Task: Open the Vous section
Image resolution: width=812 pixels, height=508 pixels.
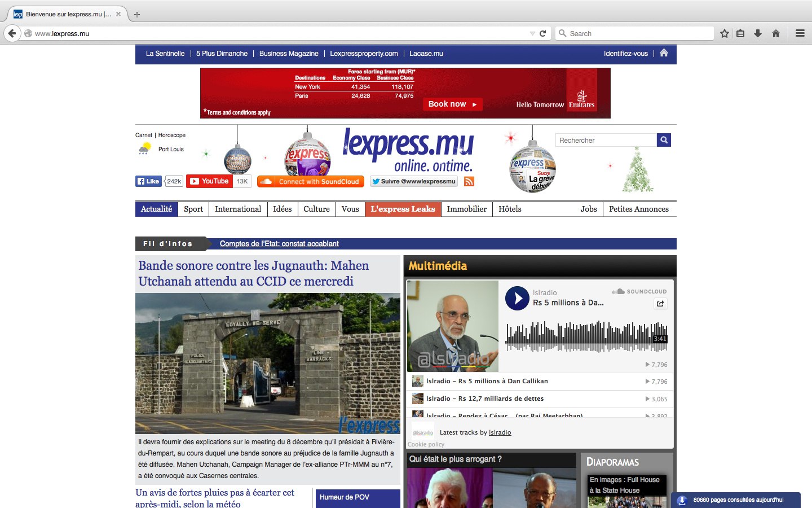Action: pos(350,209)
